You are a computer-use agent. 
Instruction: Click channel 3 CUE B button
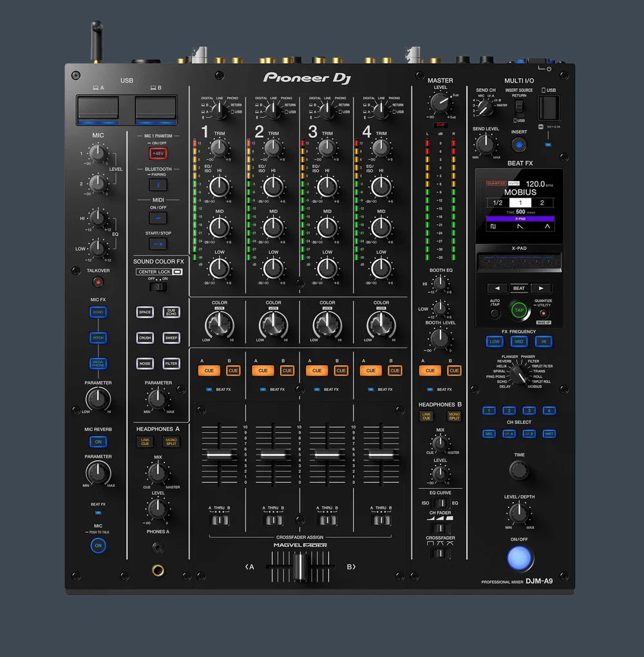[x=341, y=370]
